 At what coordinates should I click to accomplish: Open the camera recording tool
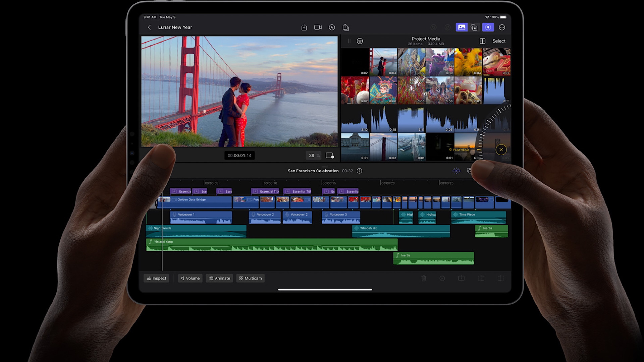point(318,27)
